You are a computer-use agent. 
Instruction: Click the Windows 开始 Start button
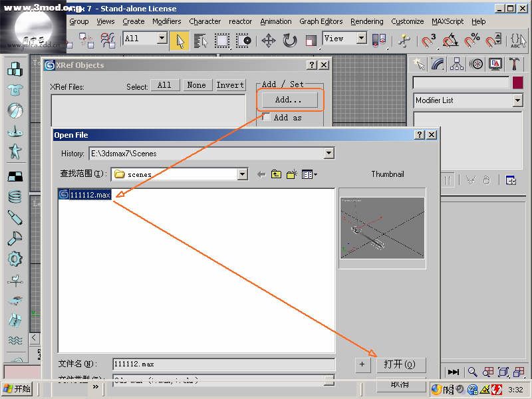coord(18,389)
